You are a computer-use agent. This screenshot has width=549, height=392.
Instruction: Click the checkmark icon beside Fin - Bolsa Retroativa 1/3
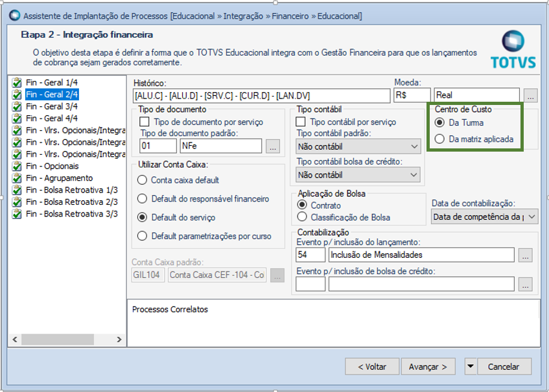(16, 190)
